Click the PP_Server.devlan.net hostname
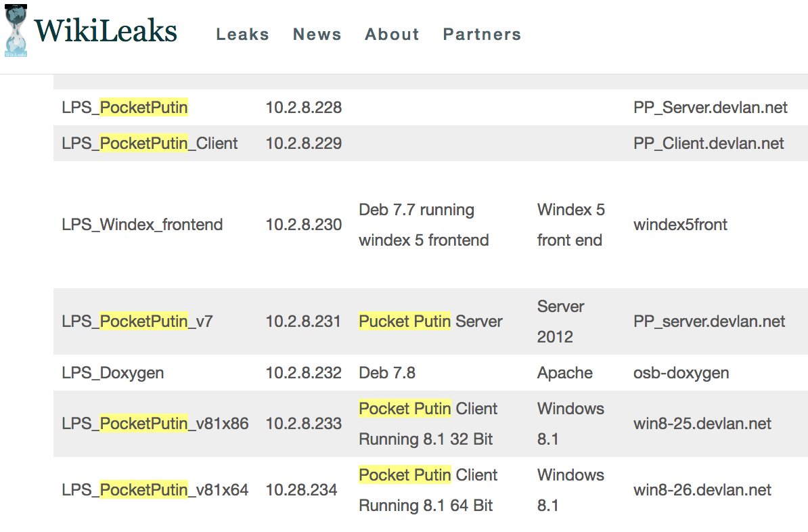The height and width of the screenshot is (532, 808). click(x=710, y=108)
